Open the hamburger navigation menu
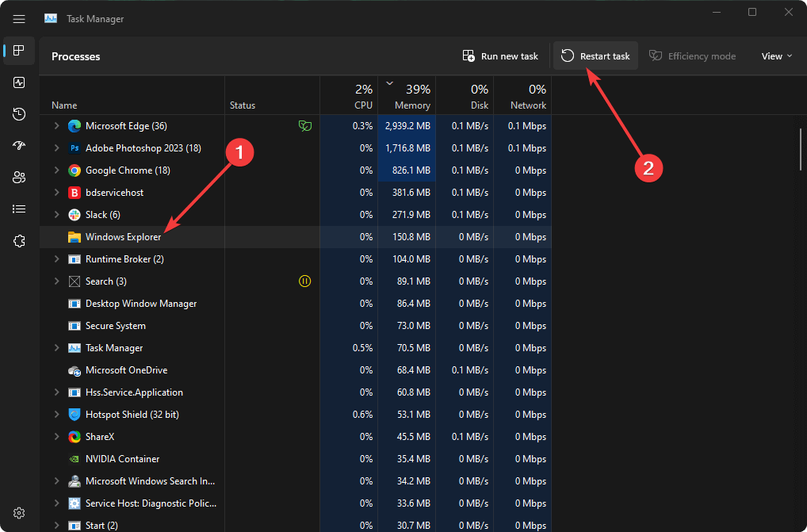807x532 pixels. pyautogui.click(x=19, y=19)
